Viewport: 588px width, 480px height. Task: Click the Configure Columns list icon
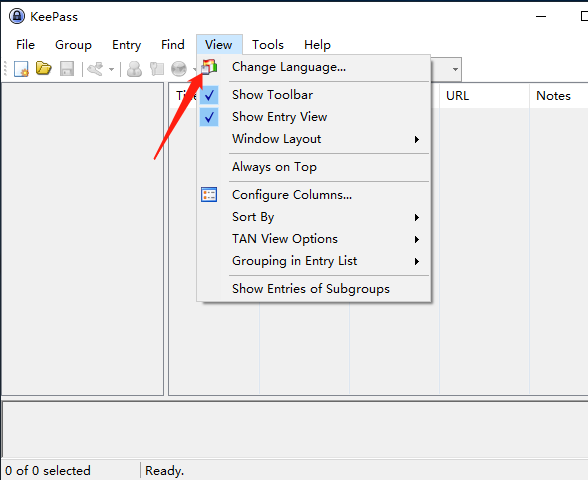[209, 195]
